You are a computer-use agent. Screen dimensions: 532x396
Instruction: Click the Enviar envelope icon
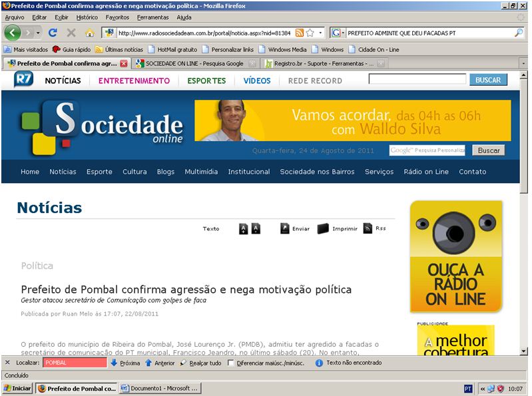pyautogui.click(x=285, y=228)
